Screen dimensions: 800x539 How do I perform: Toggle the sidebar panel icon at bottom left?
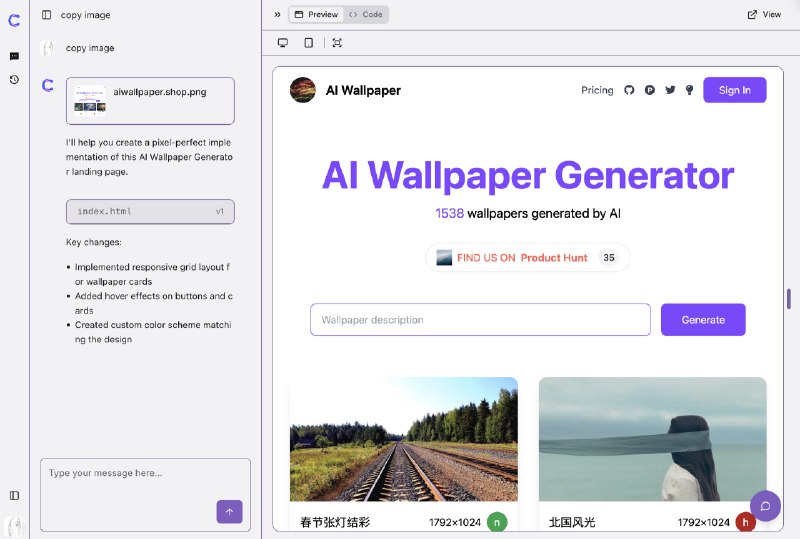(x=14, y=496)
